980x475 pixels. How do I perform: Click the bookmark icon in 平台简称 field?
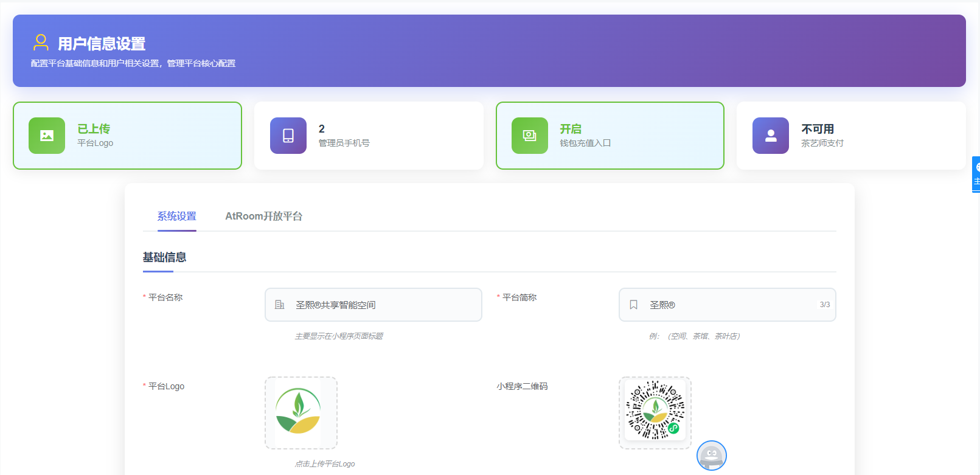click(633, 305)
